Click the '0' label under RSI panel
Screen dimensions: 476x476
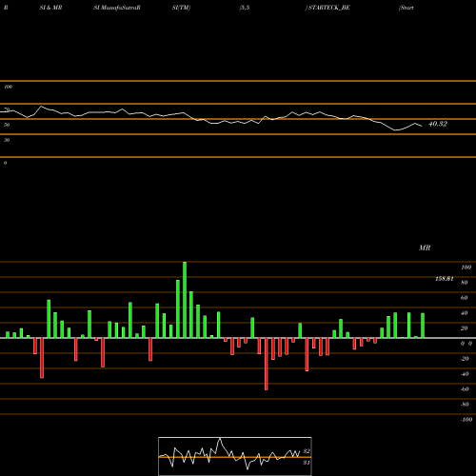[5, 163]
